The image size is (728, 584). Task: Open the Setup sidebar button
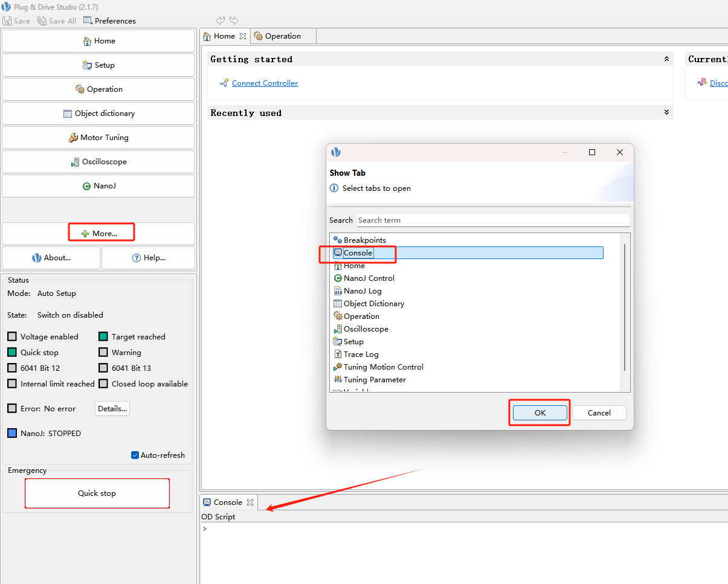pos(98,65)
